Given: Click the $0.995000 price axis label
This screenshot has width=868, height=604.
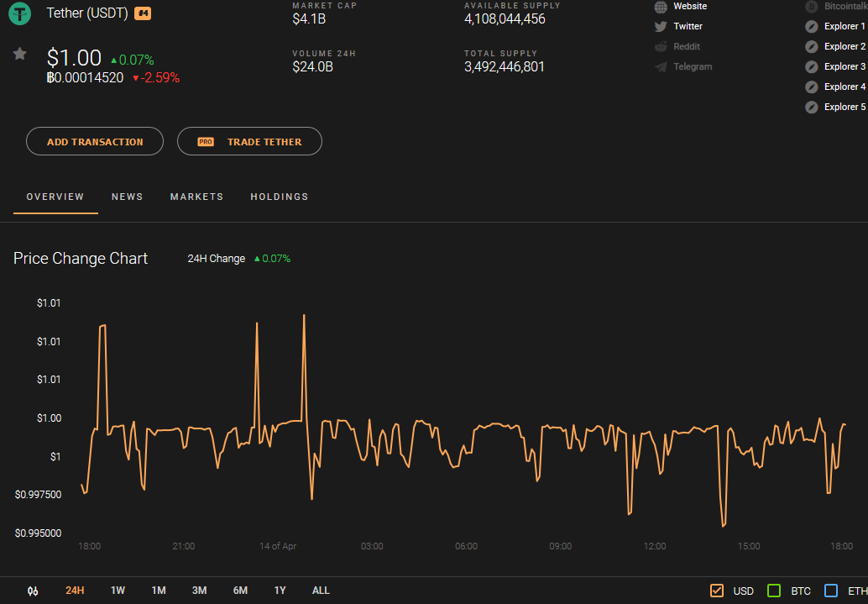Looking at the screenshot, I should 39,533.
